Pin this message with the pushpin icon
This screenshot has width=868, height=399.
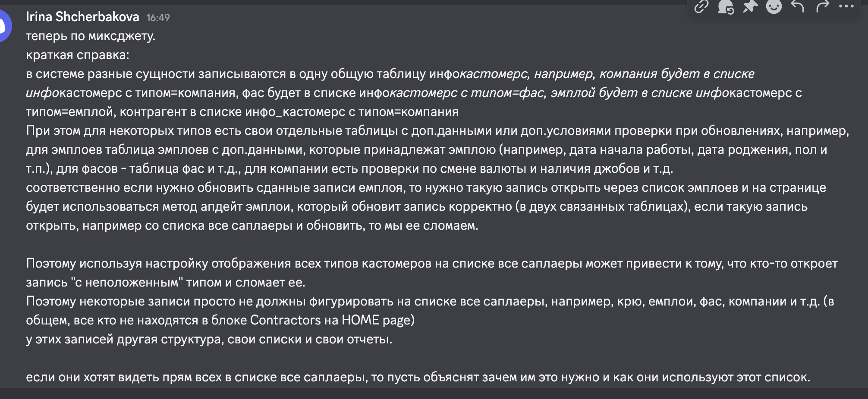[750, 6]
